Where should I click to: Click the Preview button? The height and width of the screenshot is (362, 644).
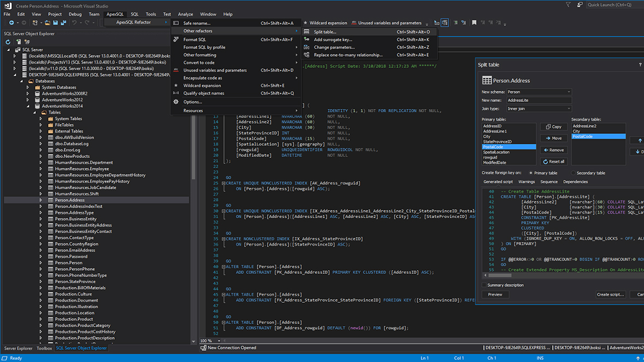[x=495, y=294]
